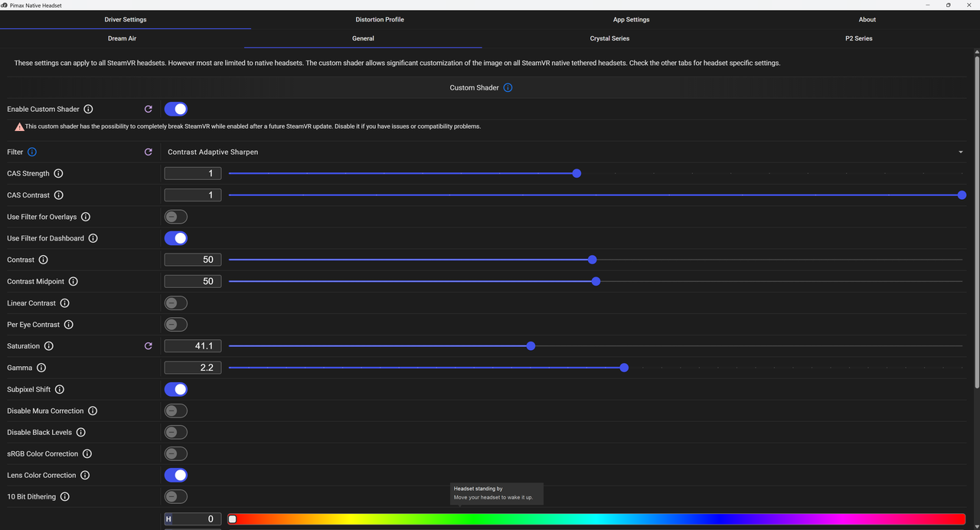Click the Gamma slider handle
Viewport: 980px width, 530px height.
pos(624,368)
